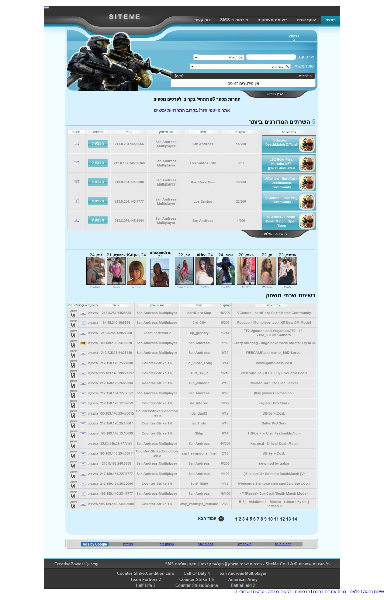Open Counter Strike 1.6 footer link

pos(196,580)
